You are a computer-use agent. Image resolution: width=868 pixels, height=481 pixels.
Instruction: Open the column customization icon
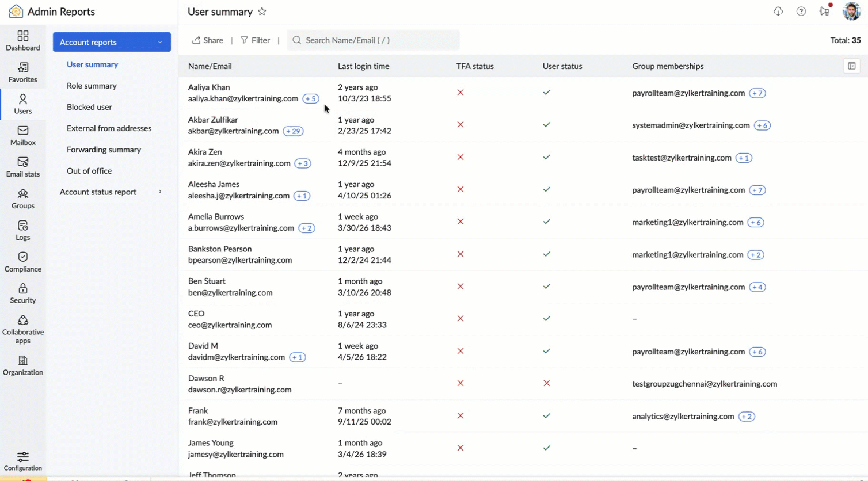pyautogui.click(x=851, y=66)
